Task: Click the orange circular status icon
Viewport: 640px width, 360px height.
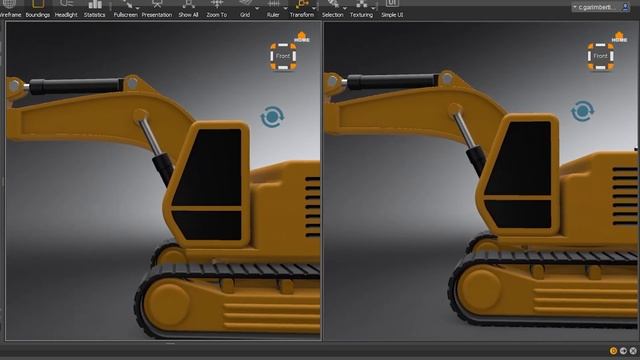Action: [613, 351]
